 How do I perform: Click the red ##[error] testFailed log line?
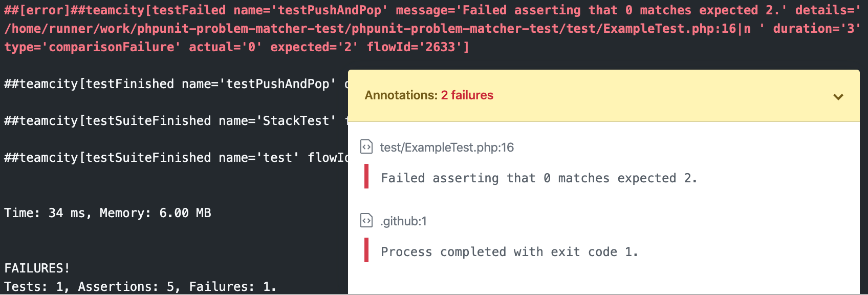coord(432,10)
